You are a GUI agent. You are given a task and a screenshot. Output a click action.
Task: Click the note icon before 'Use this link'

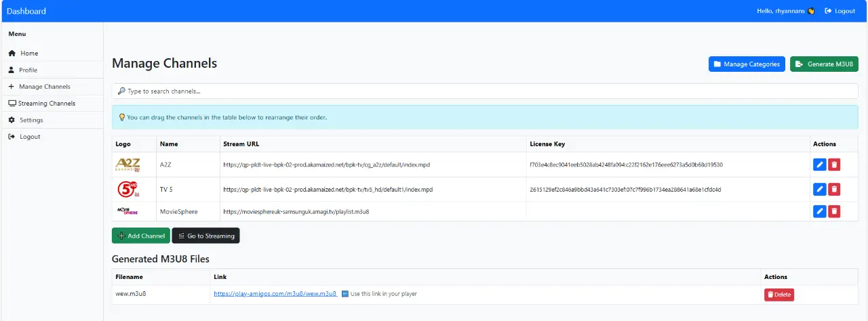pyautogui.click(x=345, y=294)
